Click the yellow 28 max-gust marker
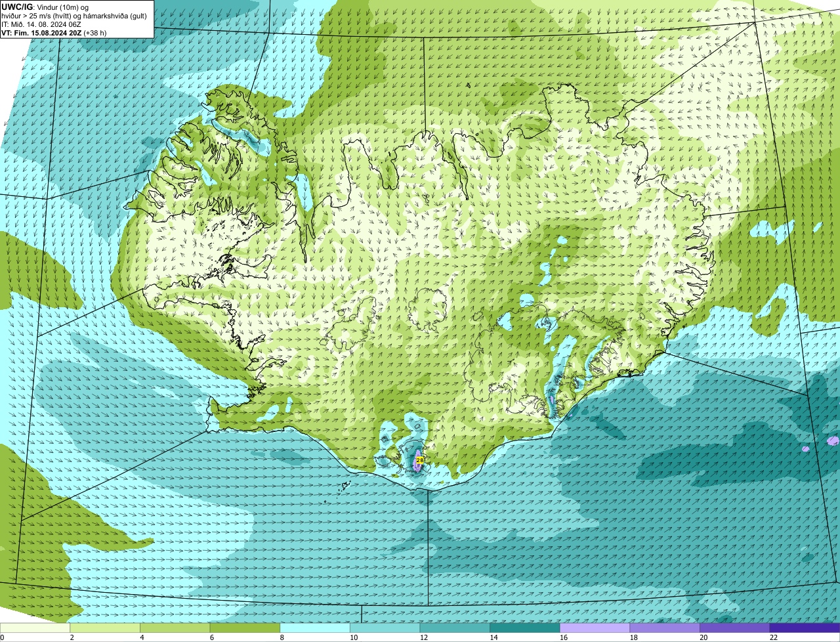Viewport: 840px width, 642px height. [420, 460]
